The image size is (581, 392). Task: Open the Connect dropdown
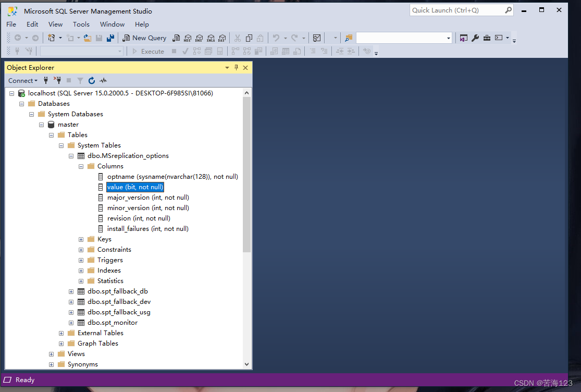[x=23, y=80]
